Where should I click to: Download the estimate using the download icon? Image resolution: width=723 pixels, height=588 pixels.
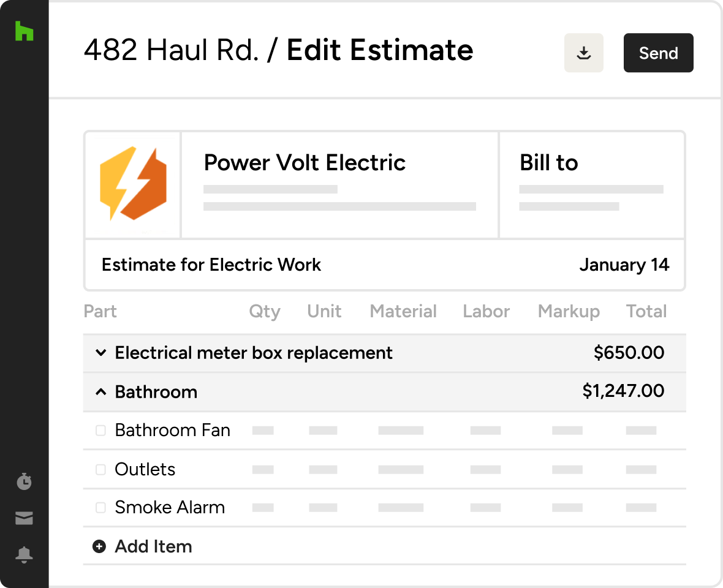[x=584, y=53]
